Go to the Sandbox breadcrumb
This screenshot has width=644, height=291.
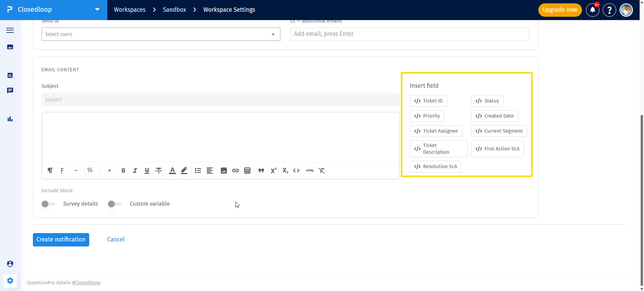pos(174,10)
